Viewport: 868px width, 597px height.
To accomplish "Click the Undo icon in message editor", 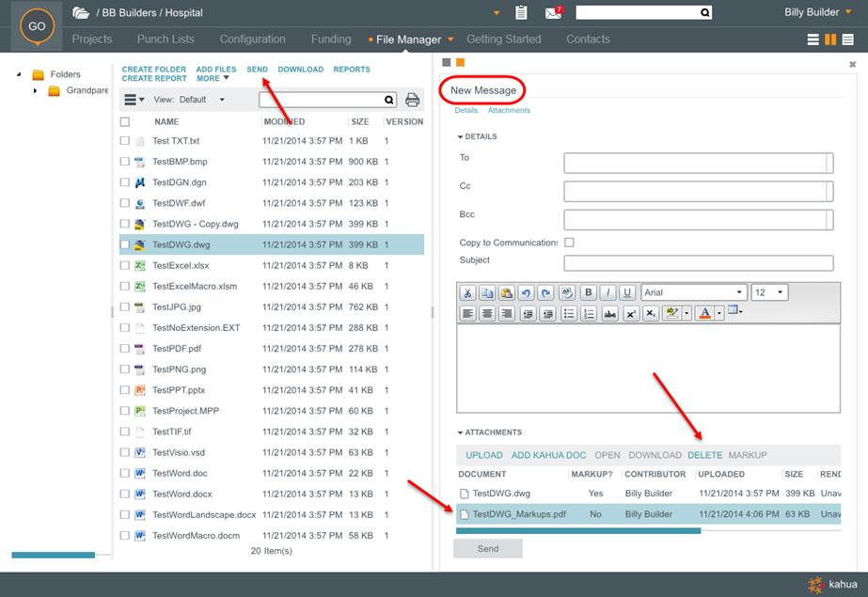I will (x=526, y=292).
